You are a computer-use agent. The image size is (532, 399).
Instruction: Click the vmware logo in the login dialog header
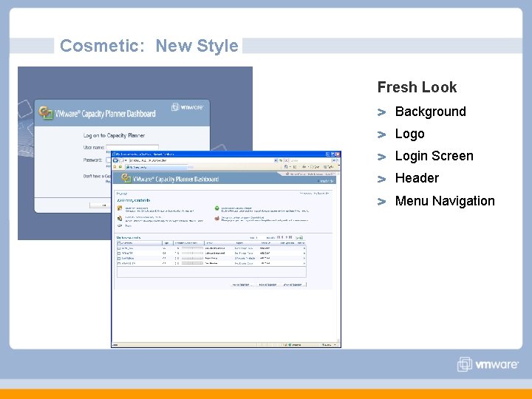pyautogui.click(x=187, y=107)
